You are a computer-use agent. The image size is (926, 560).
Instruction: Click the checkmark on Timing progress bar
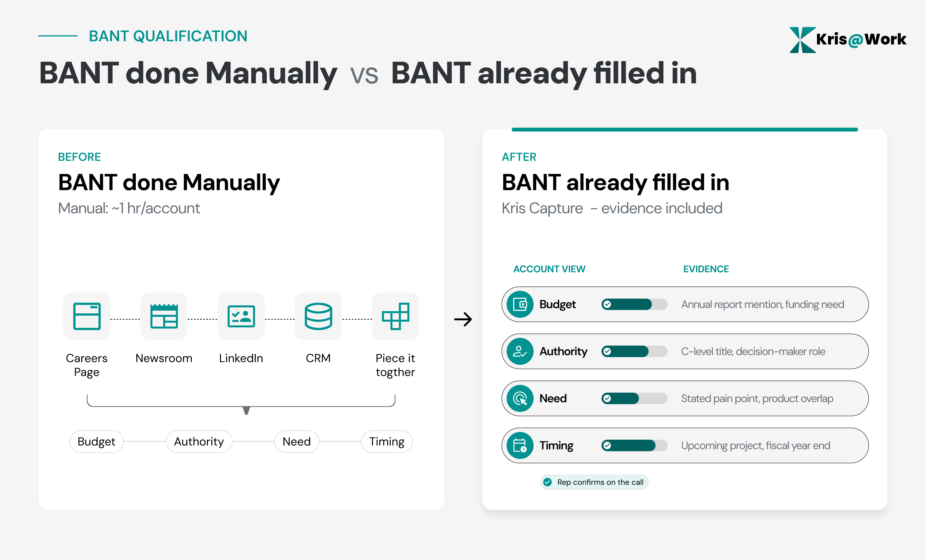click(607, 445)
